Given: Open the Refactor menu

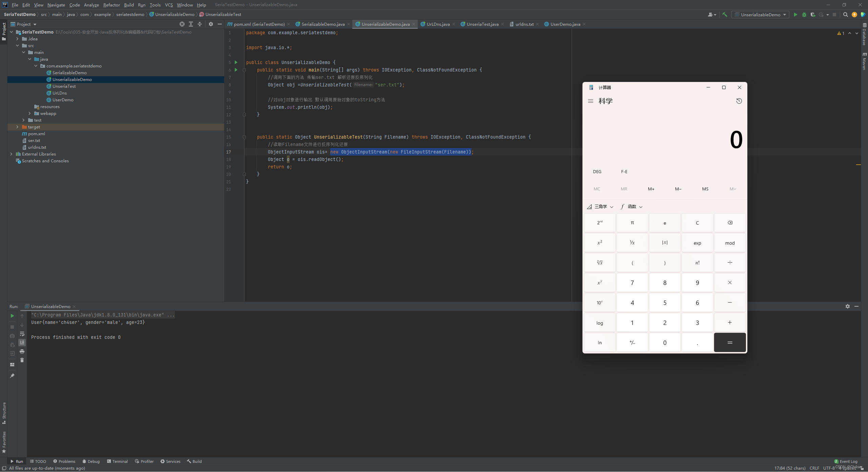Looking at the screenshot, I should click(x=111, y=5).
